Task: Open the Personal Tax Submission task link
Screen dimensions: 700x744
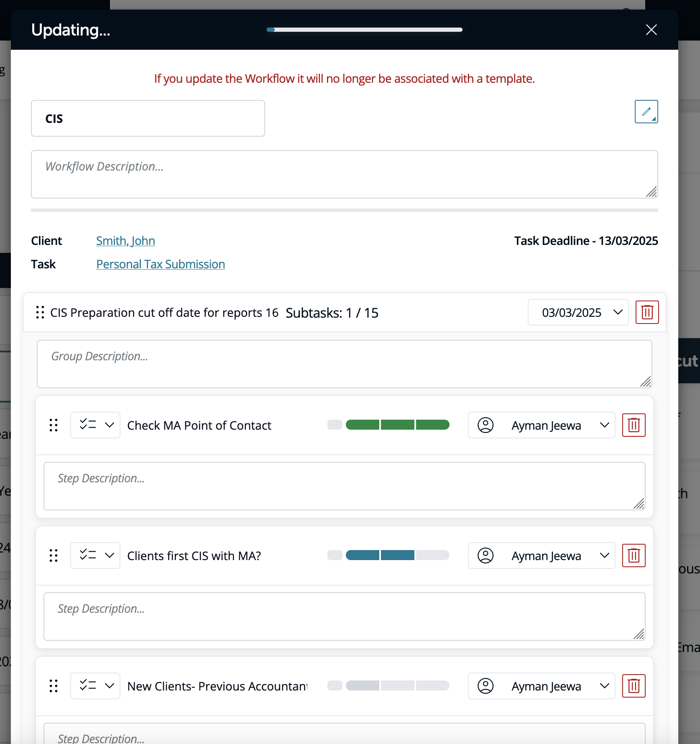Action: click(x=161, y=264)
